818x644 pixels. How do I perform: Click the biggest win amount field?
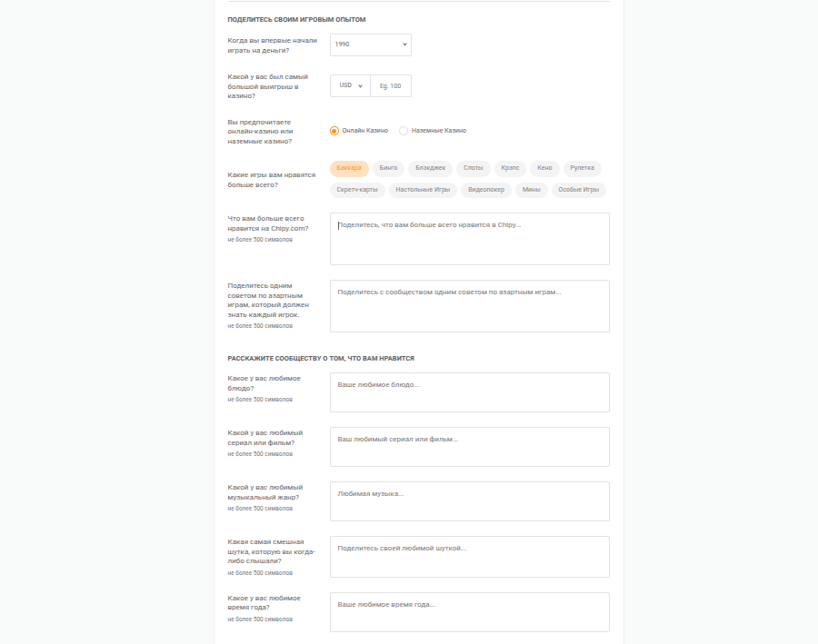coord(391,85)
